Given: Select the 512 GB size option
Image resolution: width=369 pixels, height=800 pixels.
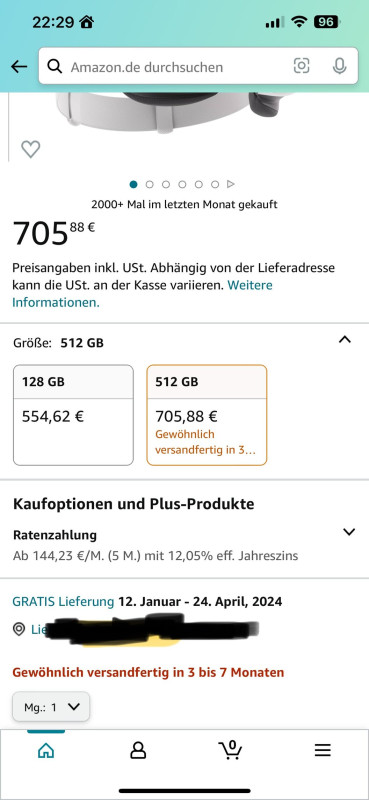Looking at the screenshot, I should coord(207,415).
